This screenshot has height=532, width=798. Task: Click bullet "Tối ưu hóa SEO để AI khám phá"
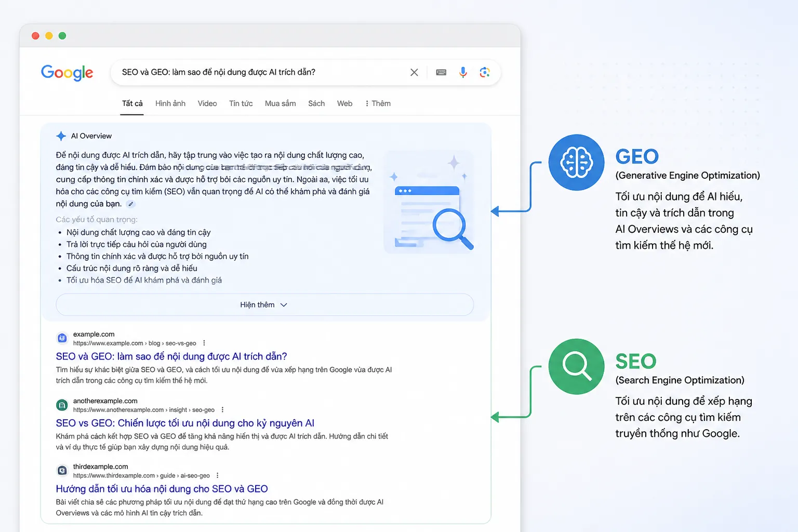pos(144,280)
